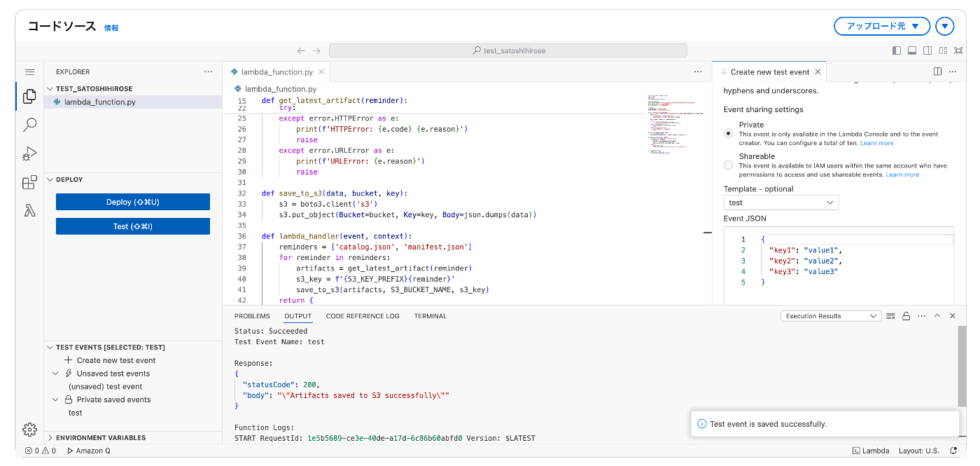The image size is (980, 466).
Task: Go forward with the right arrow
Action: click(x=316, y=50)
